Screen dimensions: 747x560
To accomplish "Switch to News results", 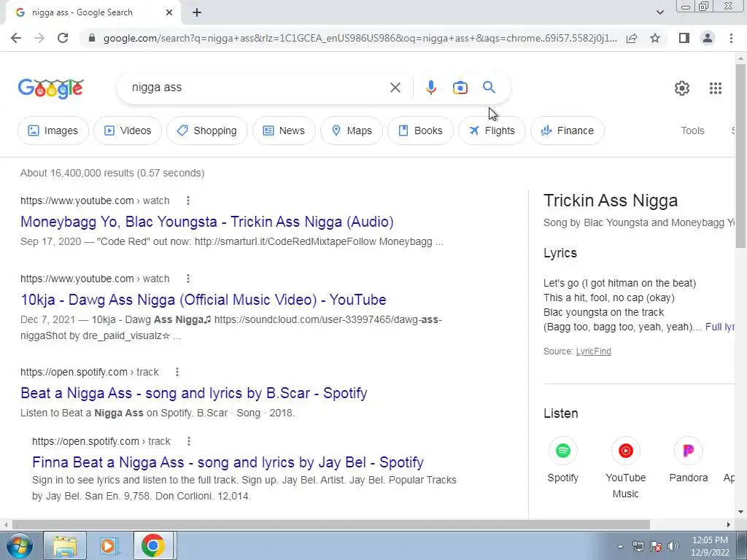I will tap(284, 131).
